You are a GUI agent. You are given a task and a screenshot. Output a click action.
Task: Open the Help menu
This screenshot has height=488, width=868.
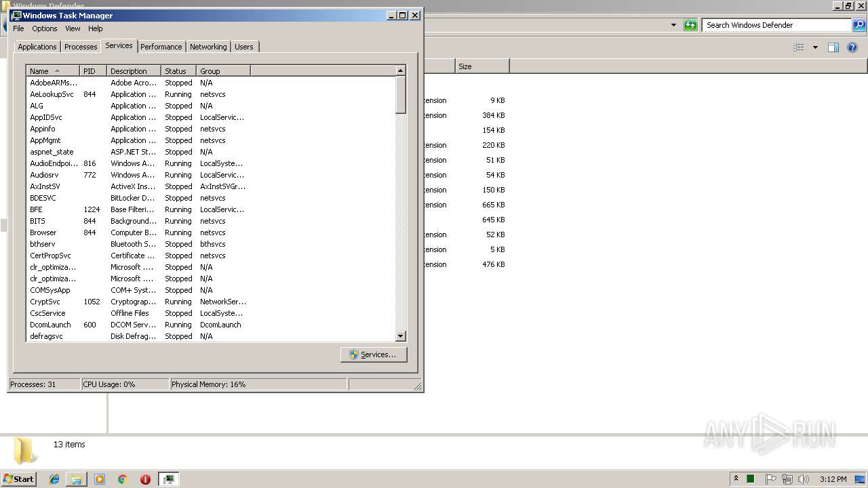point(96,28)
